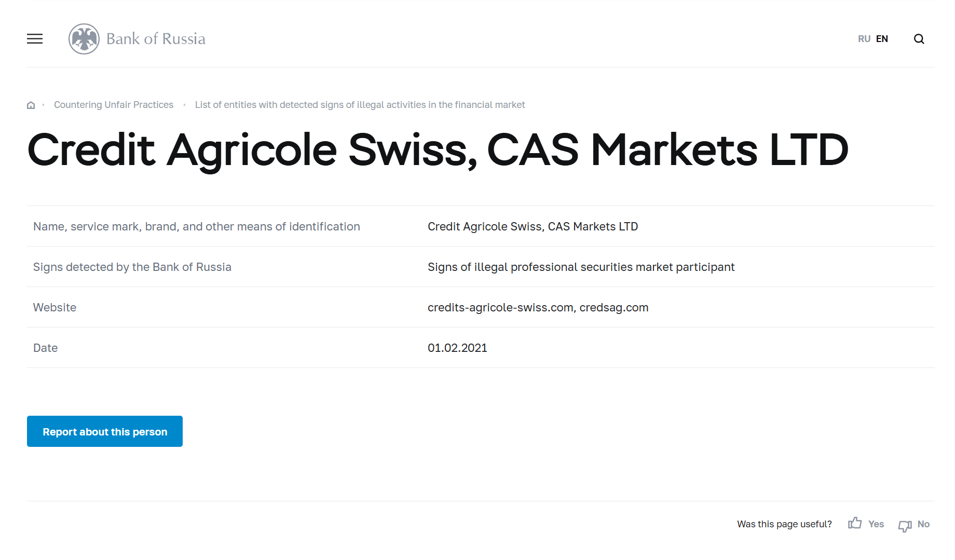Open the hamburger navigation menu

click(35, 39)
